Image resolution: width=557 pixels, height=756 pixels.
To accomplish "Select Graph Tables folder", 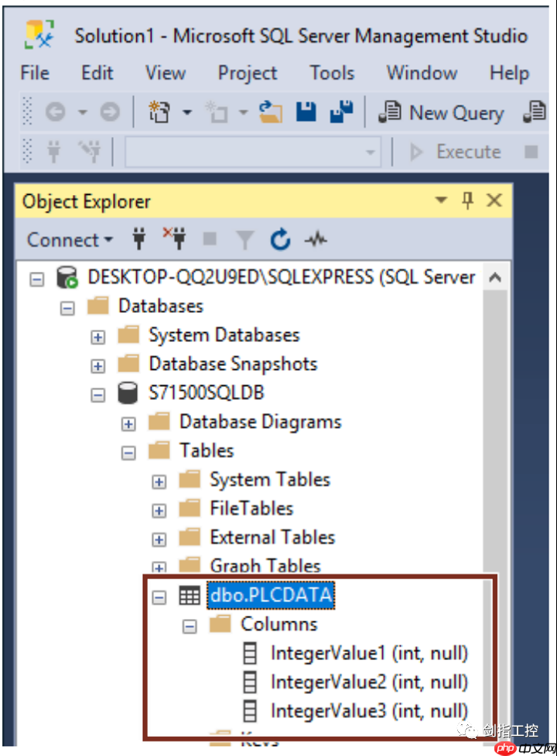I will coord(265,566).
